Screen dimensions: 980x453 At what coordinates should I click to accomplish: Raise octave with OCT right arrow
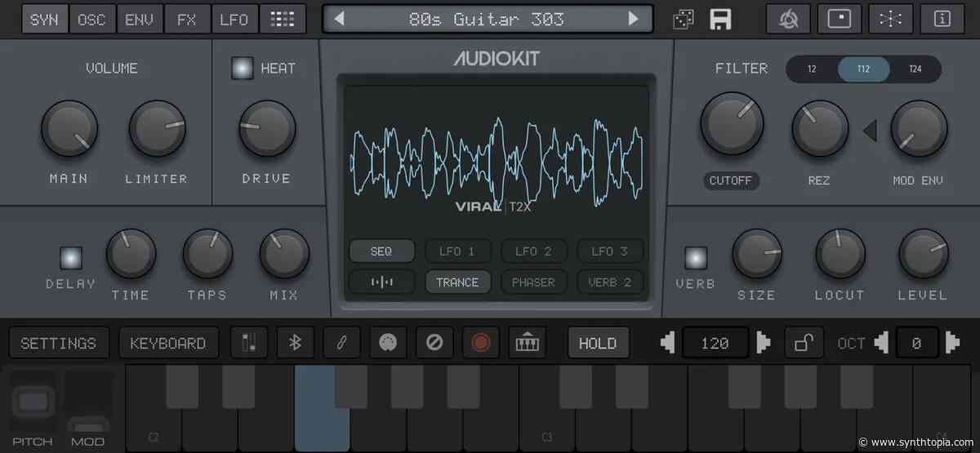coord(952,344)
